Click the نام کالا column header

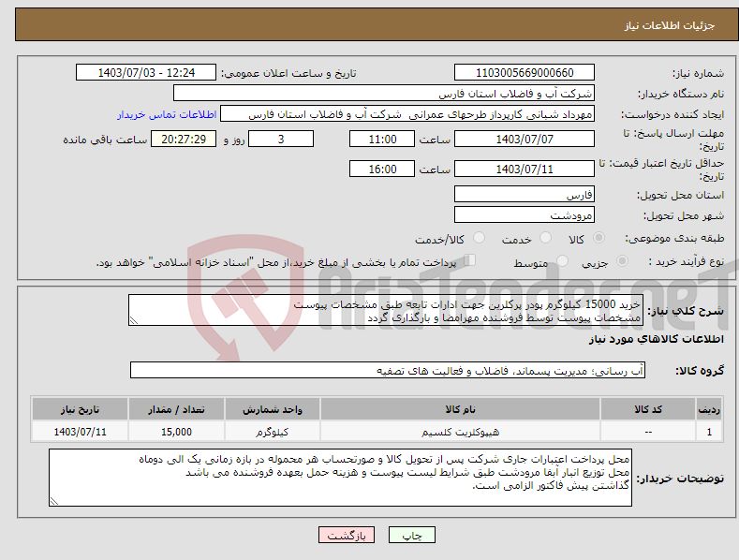[x=460, y=408]
